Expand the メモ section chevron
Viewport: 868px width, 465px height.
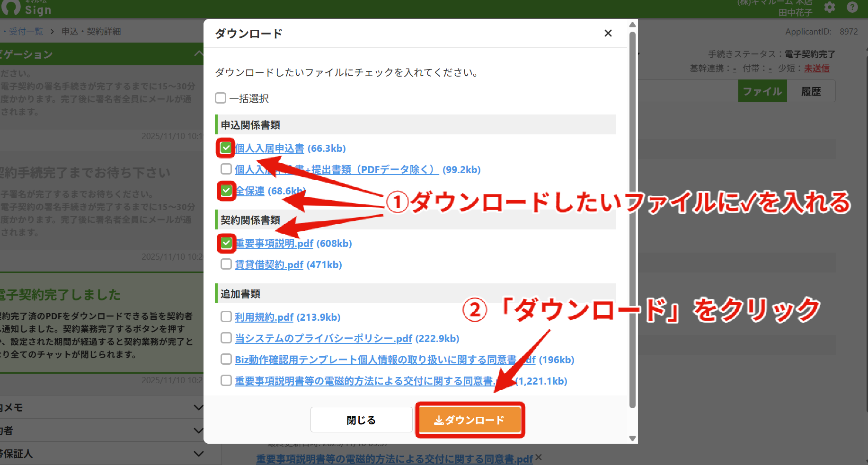pos(198,407)
